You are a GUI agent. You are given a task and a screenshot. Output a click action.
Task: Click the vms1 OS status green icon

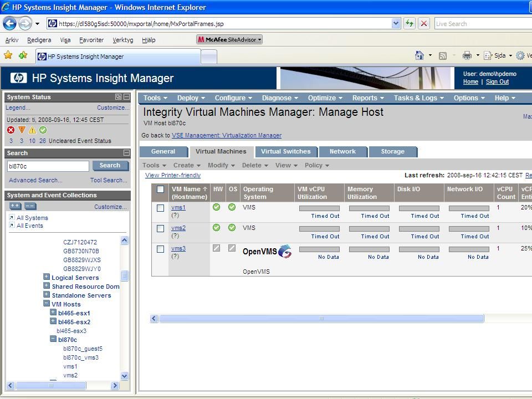pos(232,207)
